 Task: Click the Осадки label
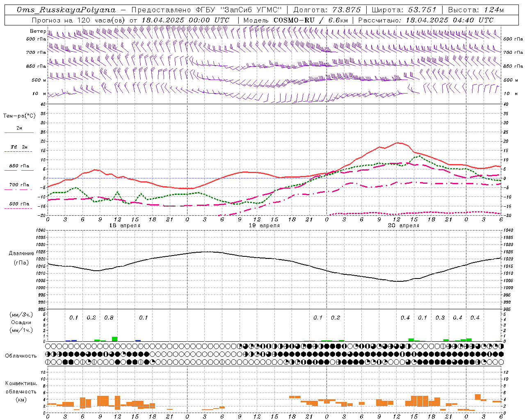point(21,322)
